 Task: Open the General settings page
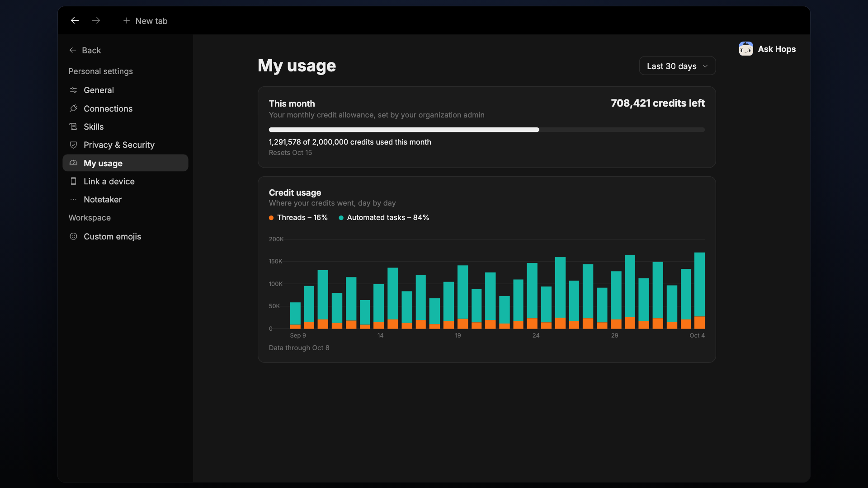click(125, 90)
